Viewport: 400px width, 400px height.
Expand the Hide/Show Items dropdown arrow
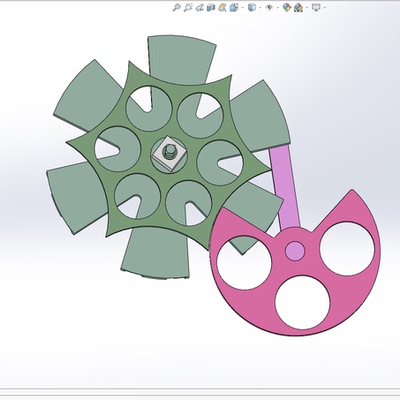(277, 7)
